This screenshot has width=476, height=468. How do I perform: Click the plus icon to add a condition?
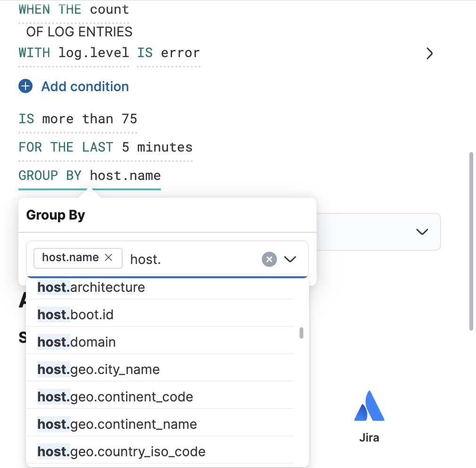(25, 86)
